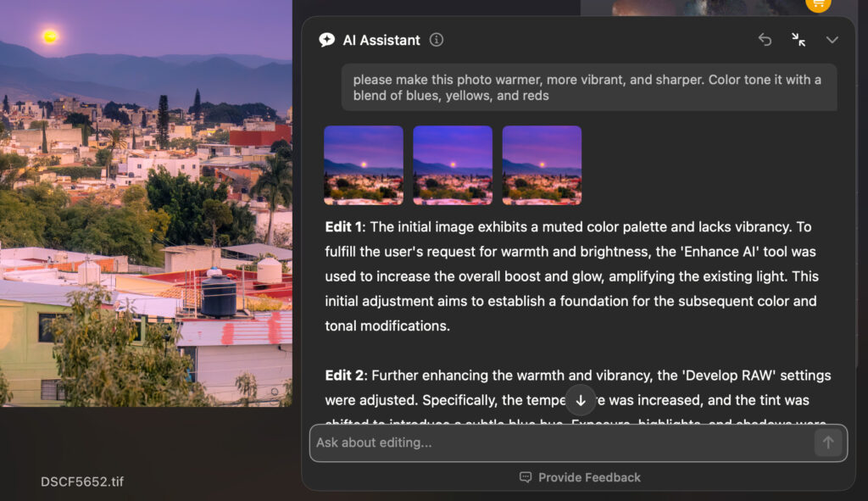
Task: Click the Provide Feedback link
Action: [591, 476]
